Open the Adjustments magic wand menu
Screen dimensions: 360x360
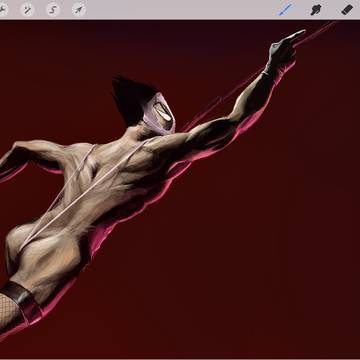(x=27, y=9)
